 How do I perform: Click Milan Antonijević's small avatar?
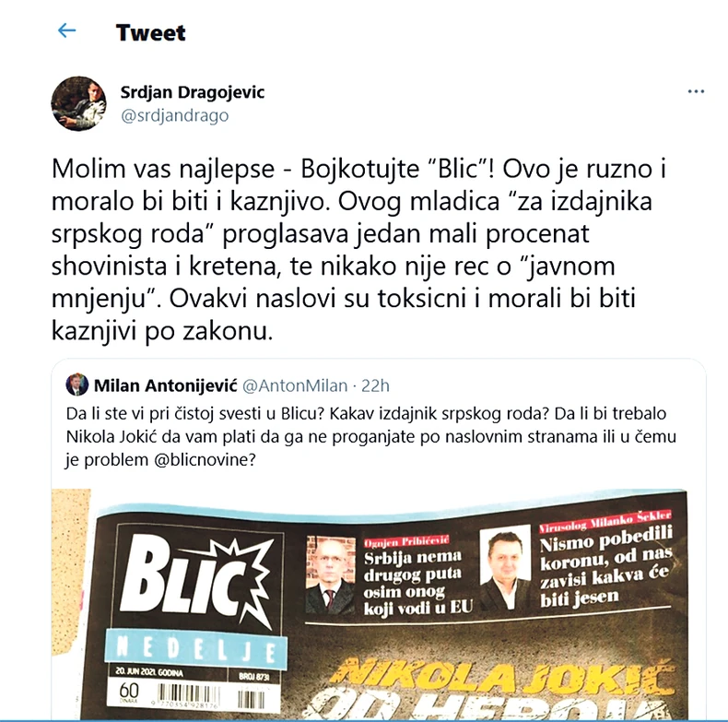[x=77, y=385]
